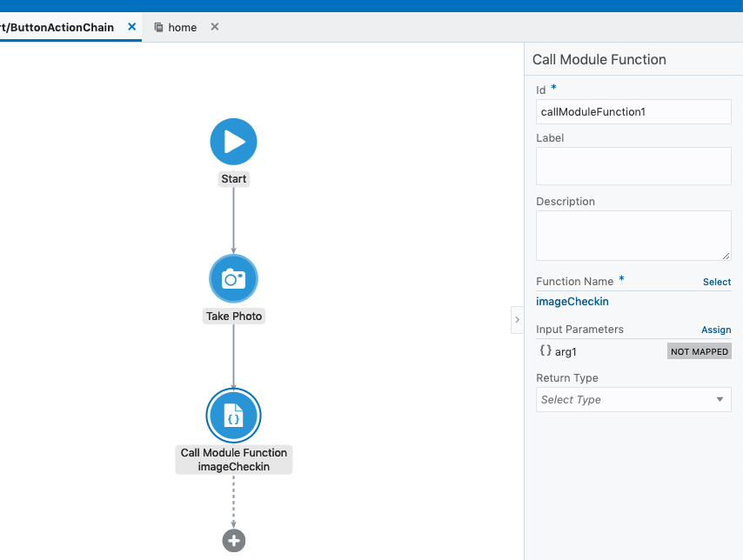Click the Return Type dropdown arrow
This screenshot has width=743, height=560.
(720, 400)
